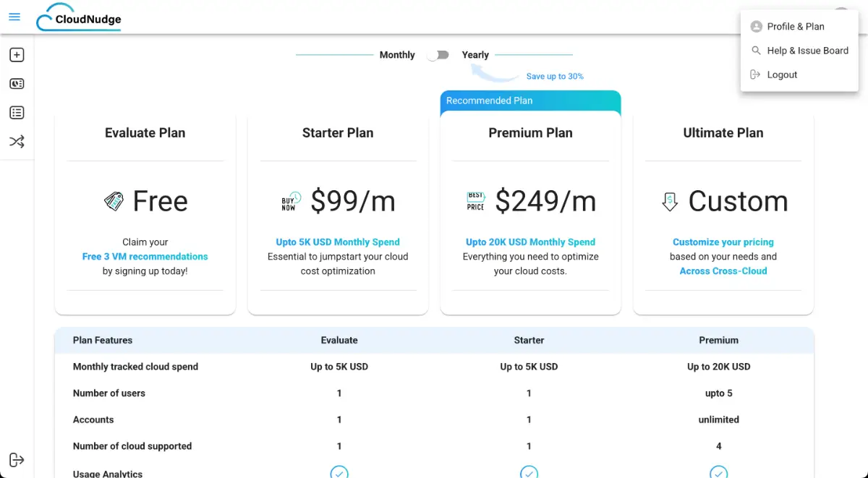Click the Buy Now icon on Starter Plan
This screenshot has height=478, width=868.
(x=289, y=202)
